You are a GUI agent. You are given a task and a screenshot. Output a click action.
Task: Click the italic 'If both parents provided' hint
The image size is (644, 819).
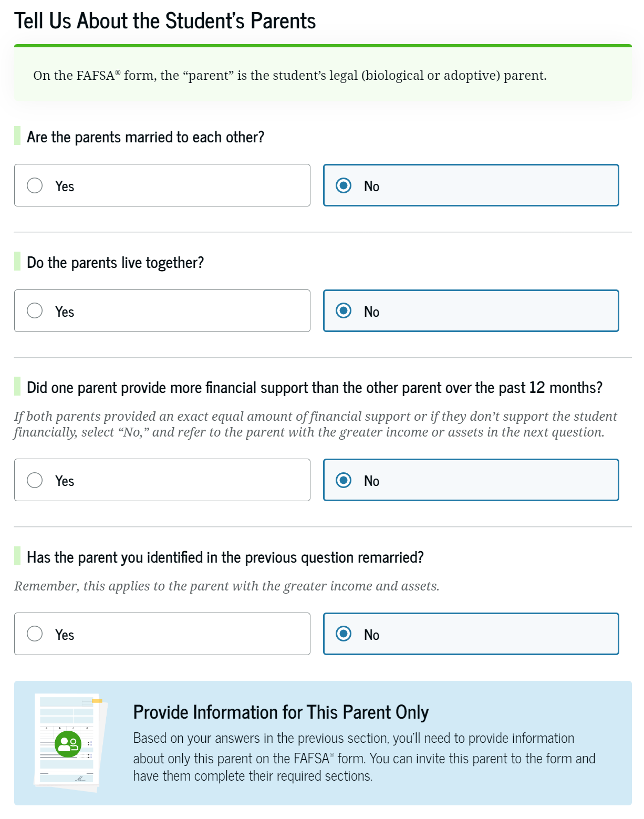tap(315, 424)
